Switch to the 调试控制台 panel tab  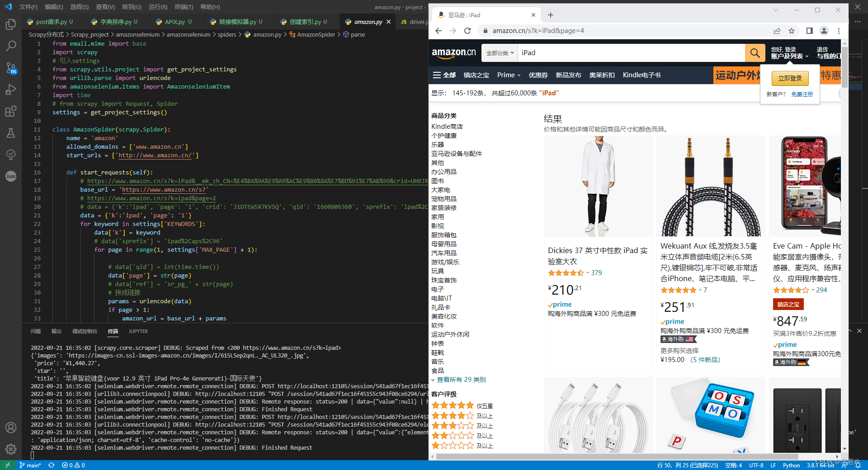tap(85, 331)
